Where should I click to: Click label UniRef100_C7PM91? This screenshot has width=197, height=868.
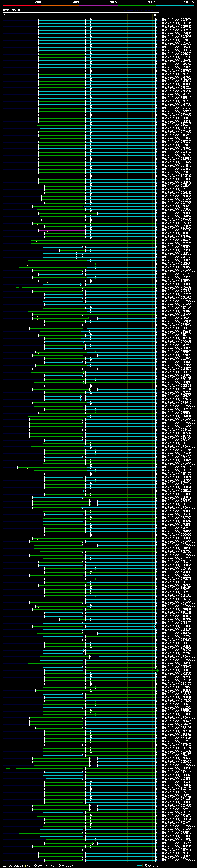tap(177, 247)
